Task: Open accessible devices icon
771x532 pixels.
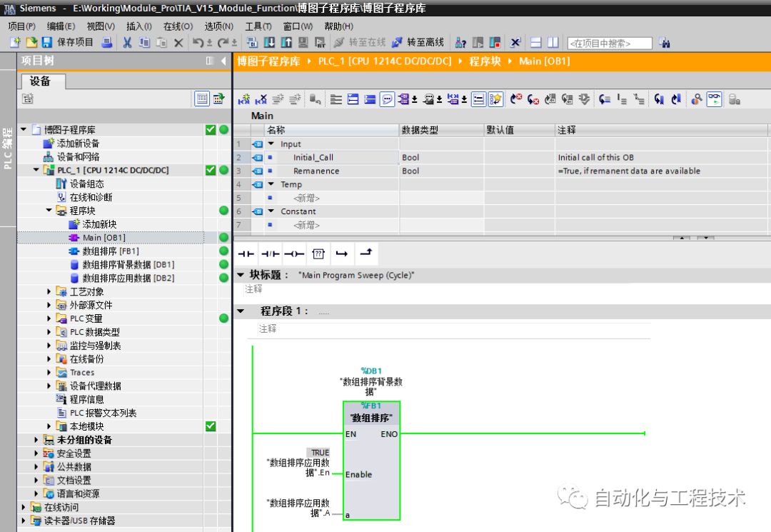Action: [460, 43]
